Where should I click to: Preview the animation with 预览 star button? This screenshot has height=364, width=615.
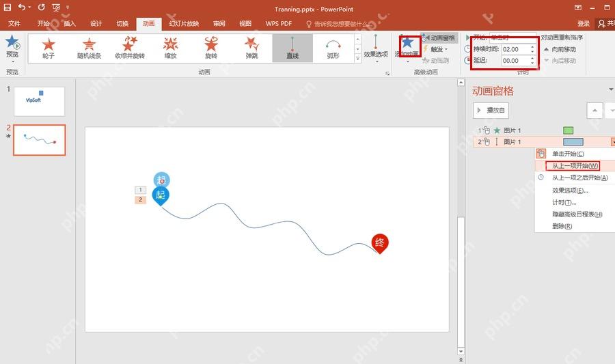click(x=12, y=48)
